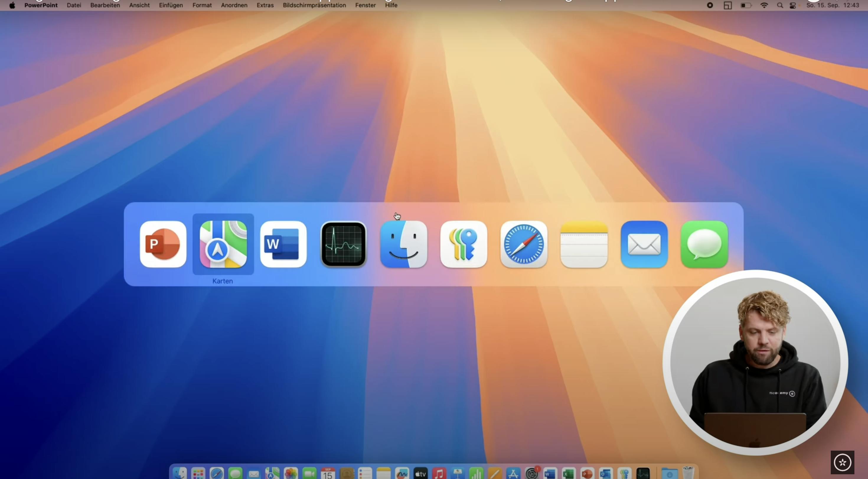Open the Trash in the Dock

coord(688,473)
